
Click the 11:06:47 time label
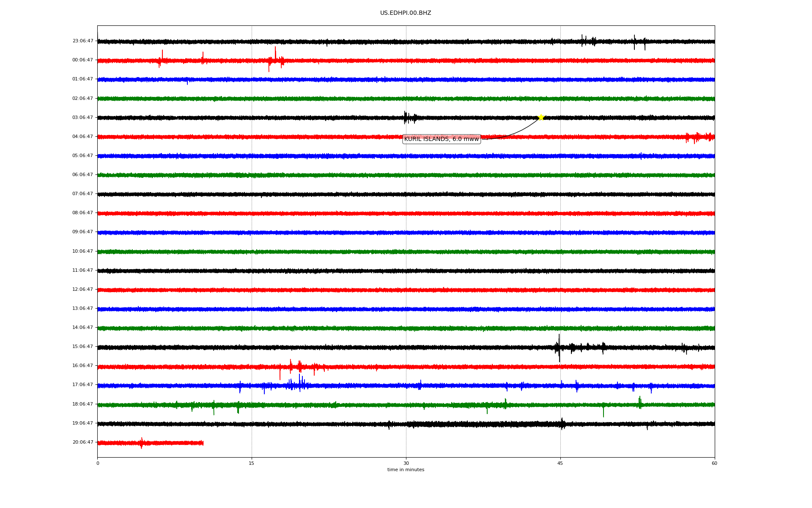pyautogui.click(x=82, y=271)
